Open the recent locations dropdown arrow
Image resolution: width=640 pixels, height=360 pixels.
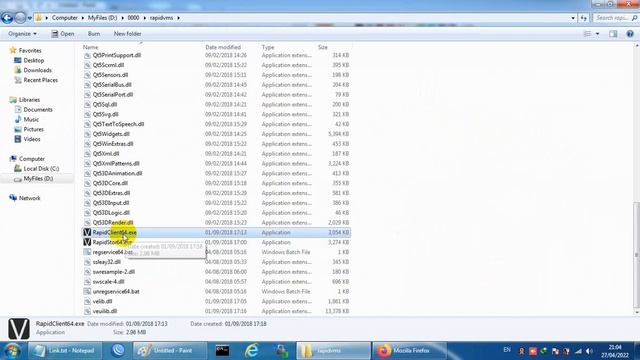click(x=30, y=18)
